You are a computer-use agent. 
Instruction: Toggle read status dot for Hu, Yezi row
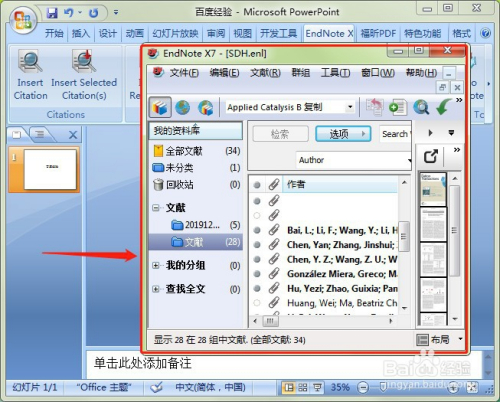257,288
